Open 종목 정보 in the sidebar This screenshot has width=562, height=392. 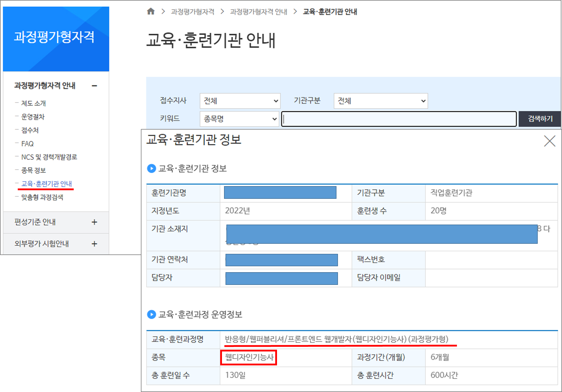pos(33,170)
